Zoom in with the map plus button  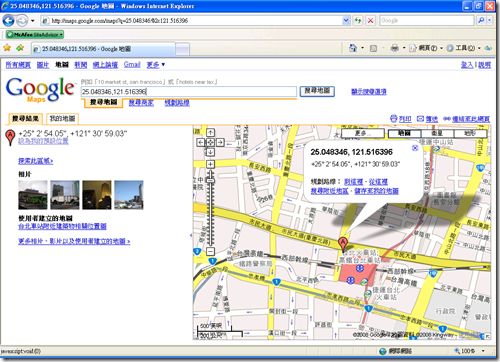point(210,164)
